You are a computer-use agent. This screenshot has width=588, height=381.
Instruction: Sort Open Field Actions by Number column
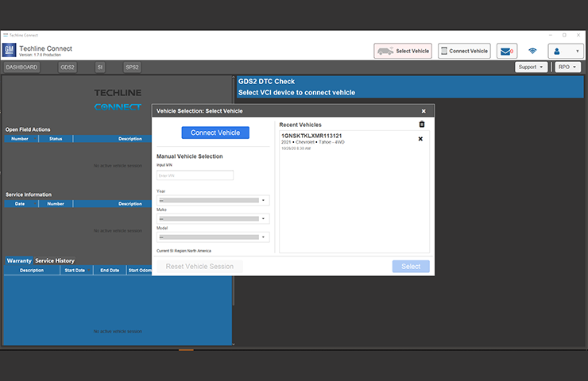21,139
